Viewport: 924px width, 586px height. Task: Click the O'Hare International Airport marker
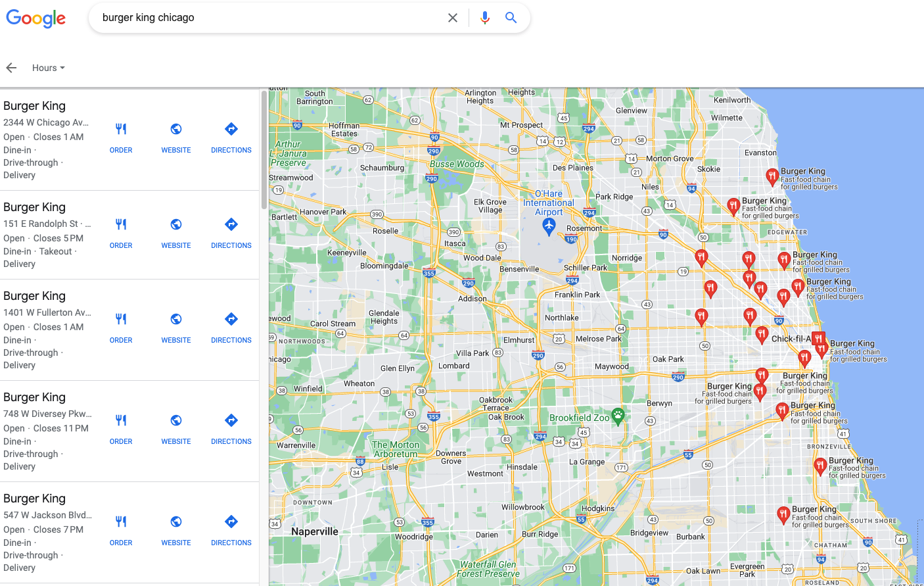(x=549, y=226)
